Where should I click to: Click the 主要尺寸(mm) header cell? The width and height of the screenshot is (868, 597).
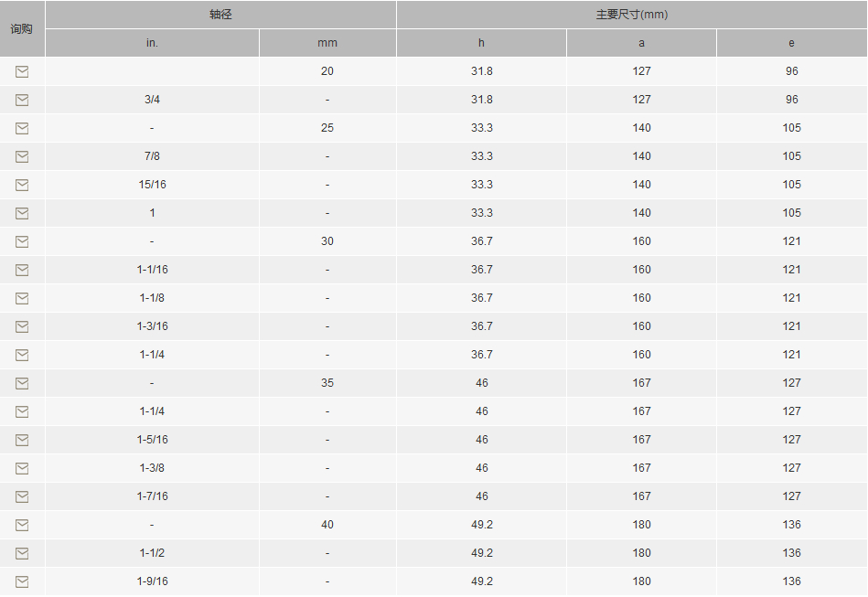[x=631, y=15]
